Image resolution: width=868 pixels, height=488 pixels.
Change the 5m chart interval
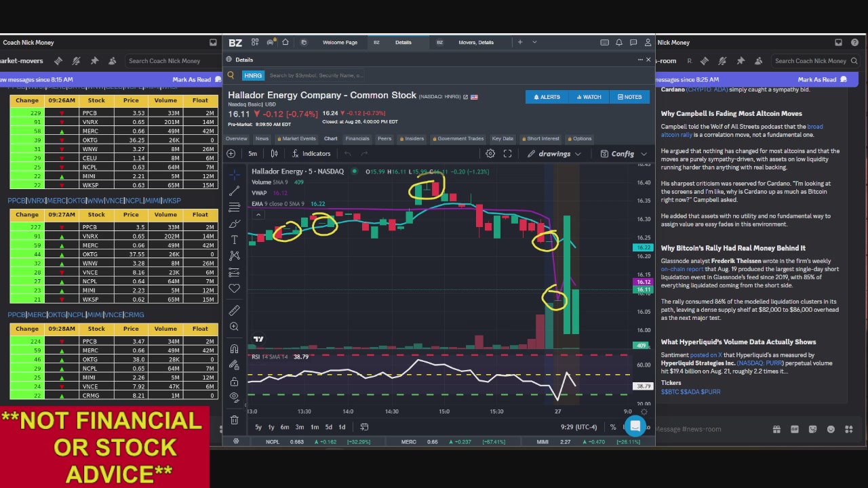[x=252, y=154]
